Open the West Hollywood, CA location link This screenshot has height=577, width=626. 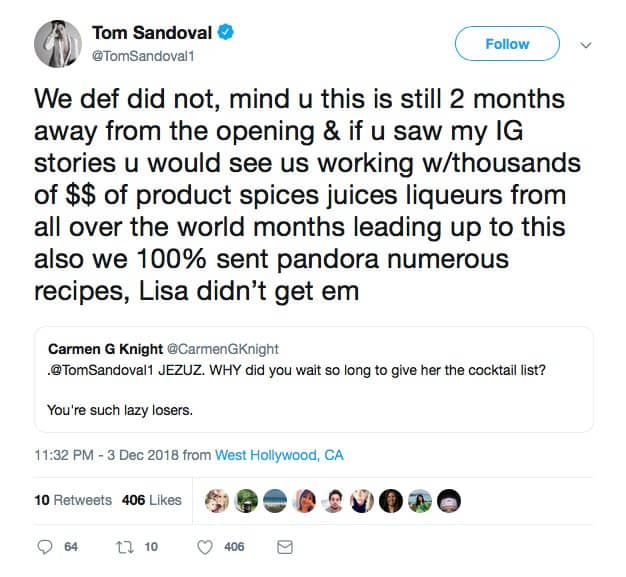(279, 455)
